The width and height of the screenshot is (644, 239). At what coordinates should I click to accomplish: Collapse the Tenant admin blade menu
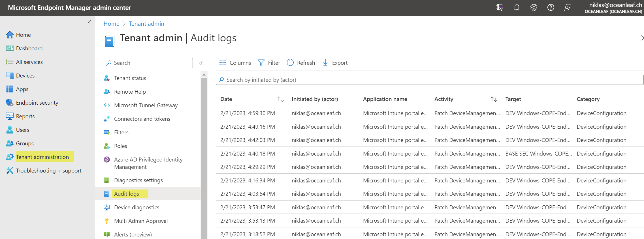(x=201, y=63)
